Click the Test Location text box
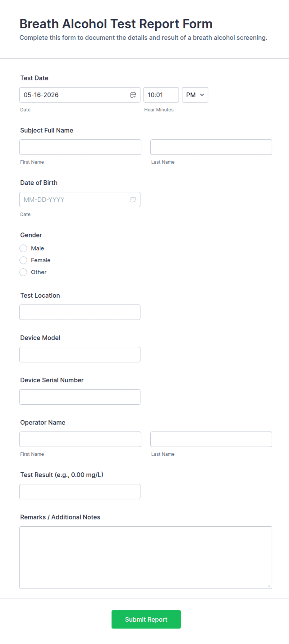The width and height of the screenshot is (289, 644). point(80,312)
